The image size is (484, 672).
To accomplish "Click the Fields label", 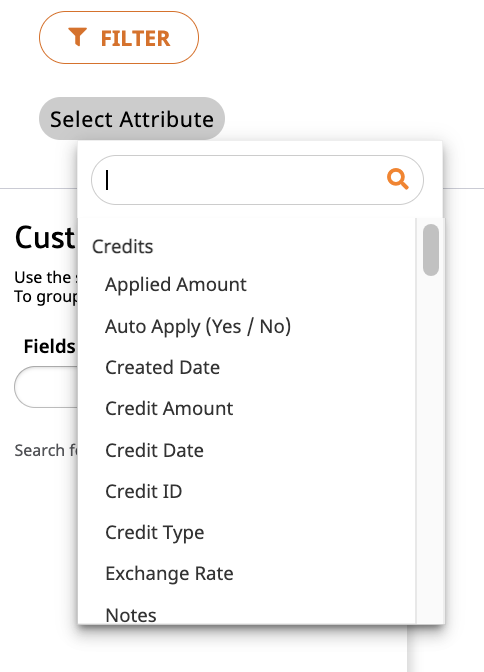I will 49,346.
